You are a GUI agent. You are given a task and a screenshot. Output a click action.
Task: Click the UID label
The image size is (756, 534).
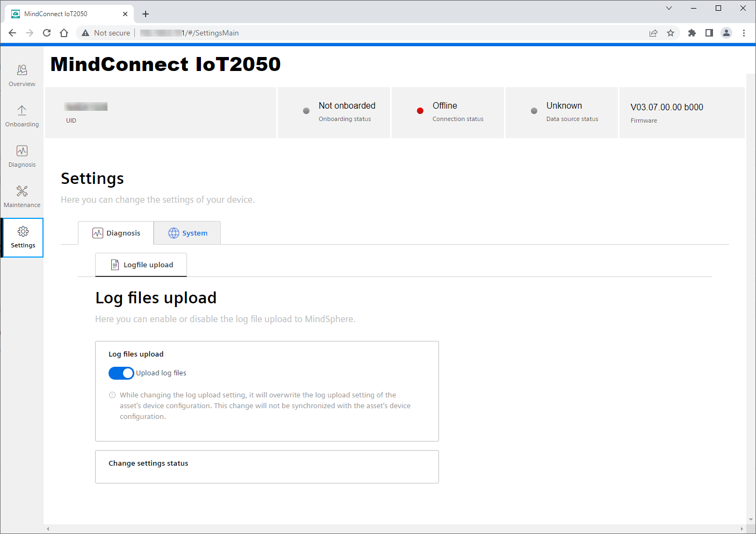[71, 120]
